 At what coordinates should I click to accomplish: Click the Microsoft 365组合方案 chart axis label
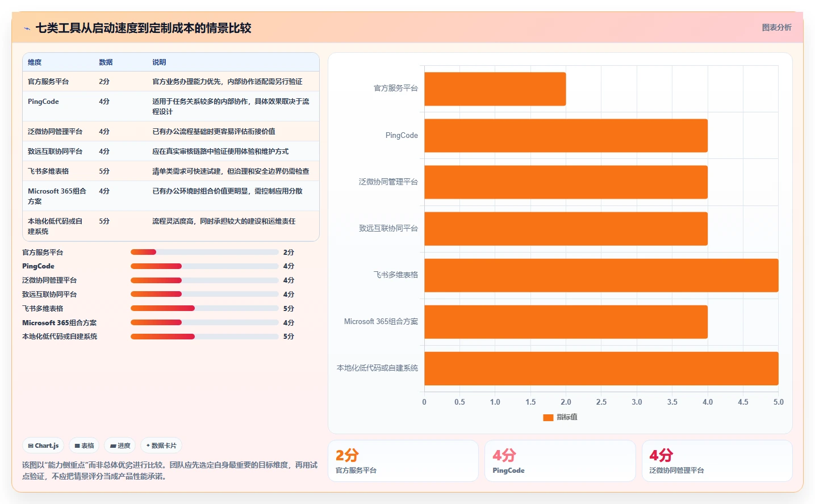click(381, 322)
